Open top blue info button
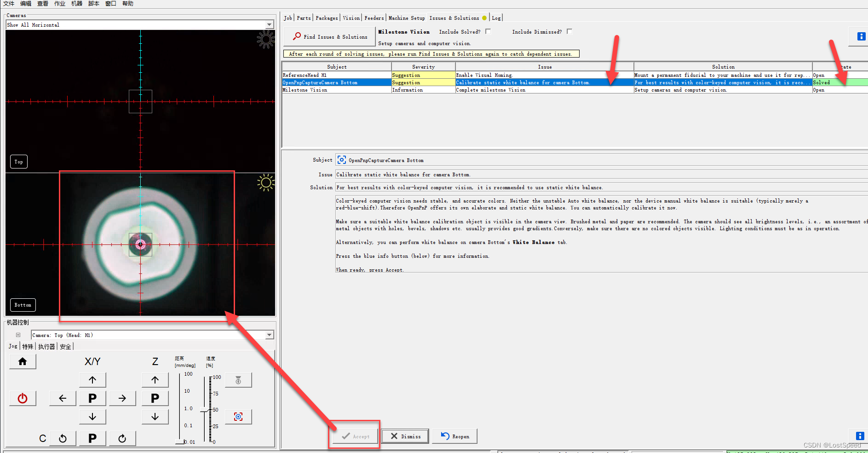This screenshot has height=453, width=868. coord(861,36)
